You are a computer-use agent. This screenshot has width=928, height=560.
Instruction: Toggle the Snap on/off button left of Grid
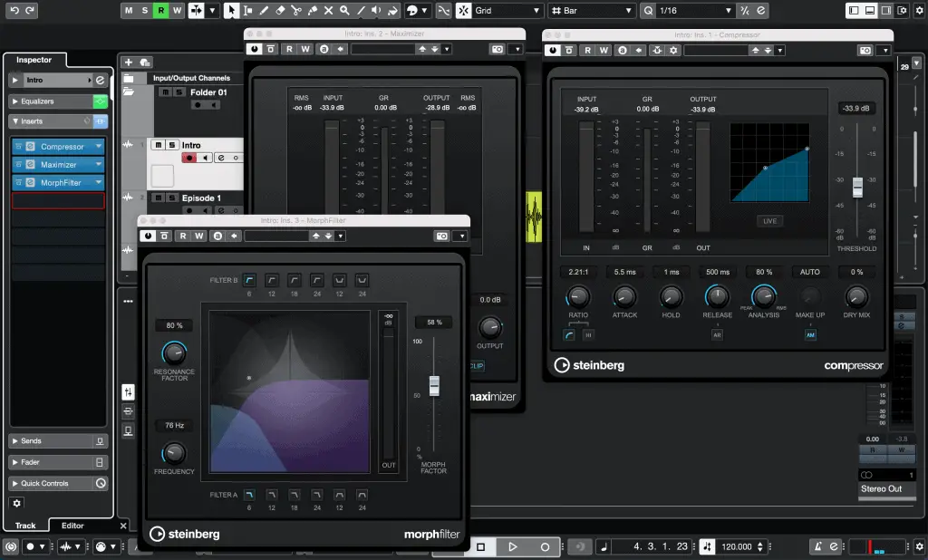[464, 10]
